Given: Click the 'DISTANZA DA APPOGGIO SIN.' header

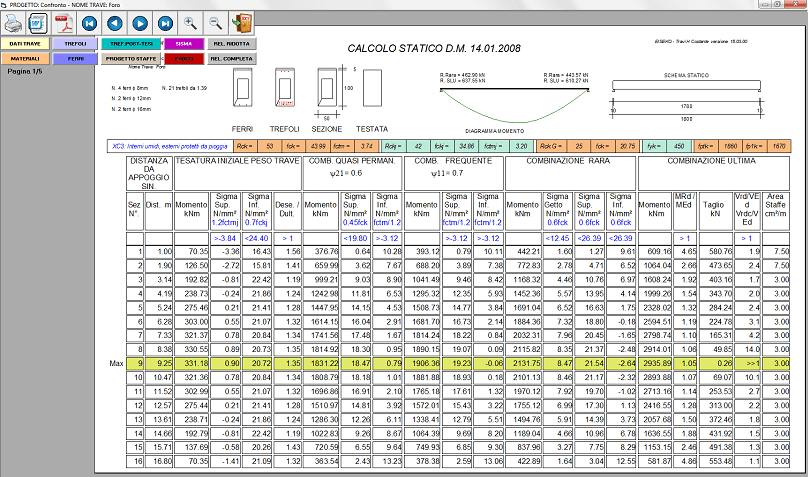Looking at the screenshot, I should (x=149, y=173).
